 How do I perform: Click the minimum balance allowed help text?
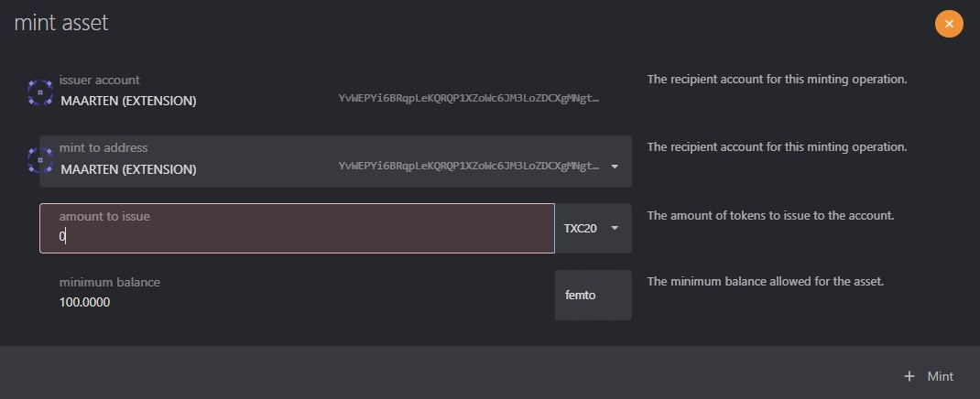coord(765,282)
